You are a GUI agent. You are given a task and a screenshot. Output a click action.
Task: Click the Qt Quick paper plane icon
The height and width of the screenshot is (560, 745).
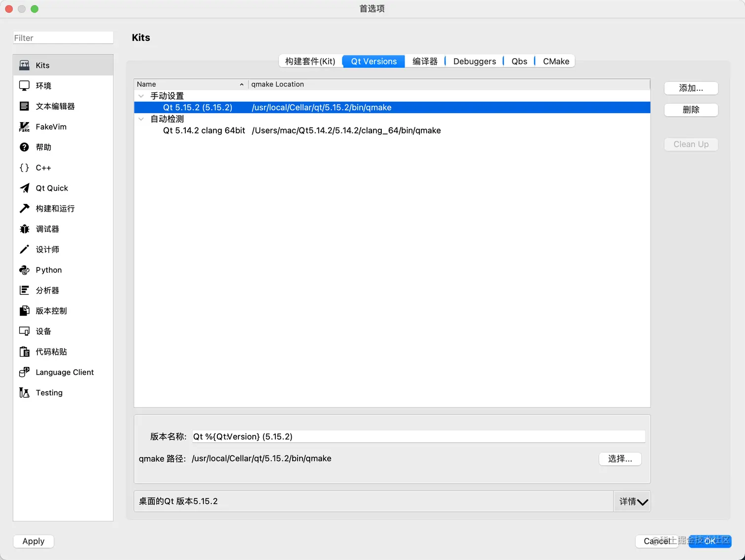click(x=24, y=188)
